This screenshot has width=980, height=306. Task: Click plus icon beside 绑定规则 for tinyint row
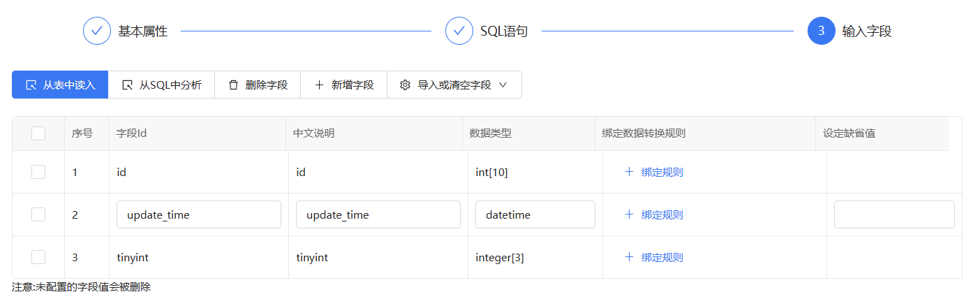[629, 257]
